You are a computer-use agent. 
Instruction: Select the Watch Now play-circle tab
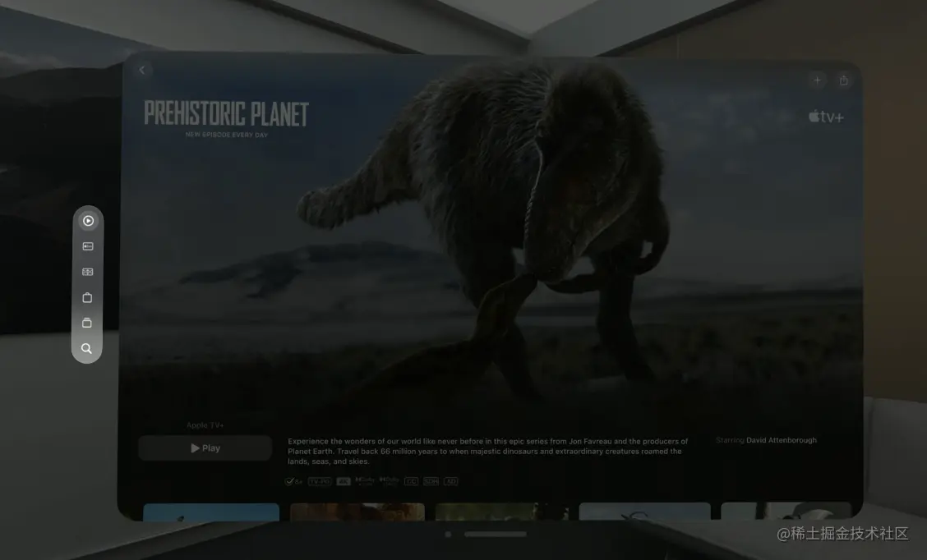pos(88,221)
